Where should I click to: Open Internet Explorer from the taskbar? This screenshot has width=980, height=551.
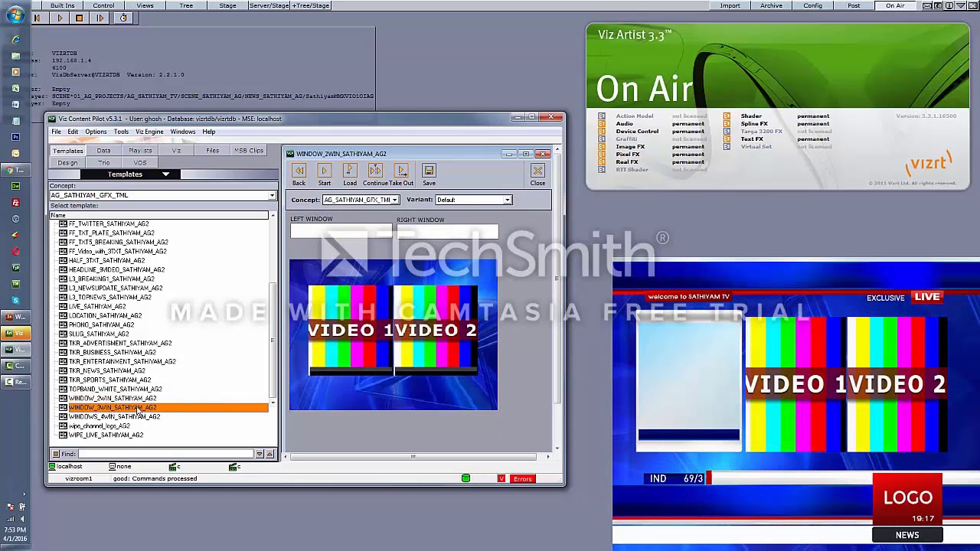pyautogui.click(x=15, y=40)
